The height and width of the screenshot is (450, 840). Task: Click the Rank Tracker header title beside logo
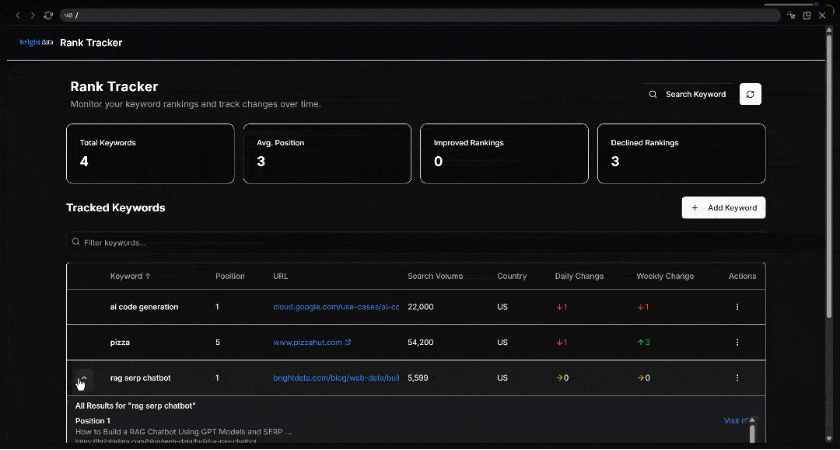point(91,42)
